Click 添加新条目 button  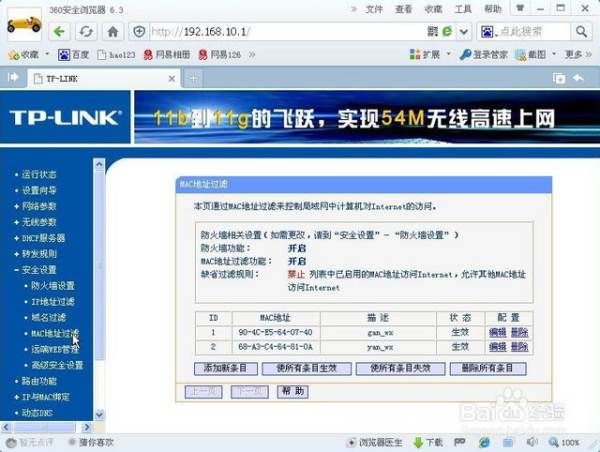click(226, 369)
